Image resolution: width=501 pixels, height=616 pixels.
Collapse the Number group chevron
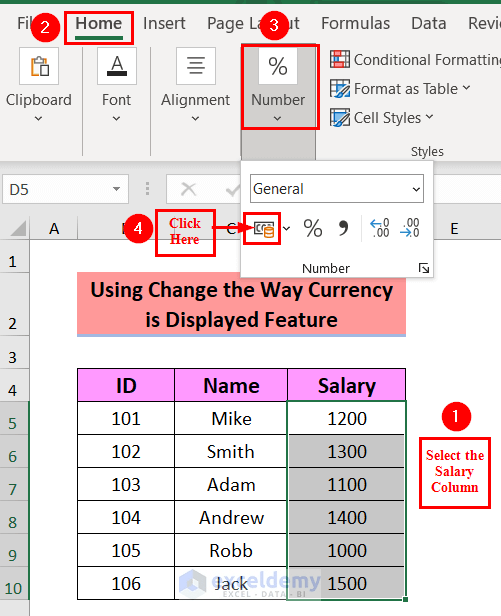click(277, 118)
